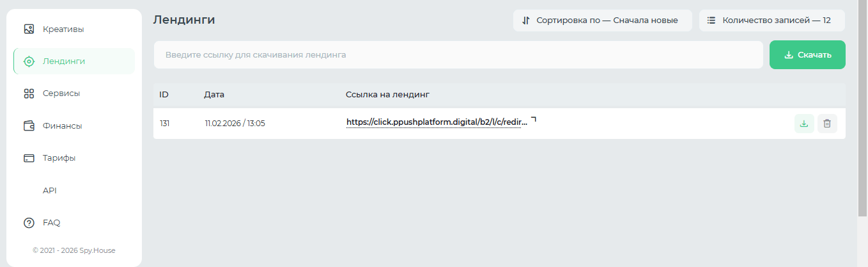The height and width of the screenshot is (267, 868).
Task: Download landing with ID 131
Action: click(x=804, y=124)
